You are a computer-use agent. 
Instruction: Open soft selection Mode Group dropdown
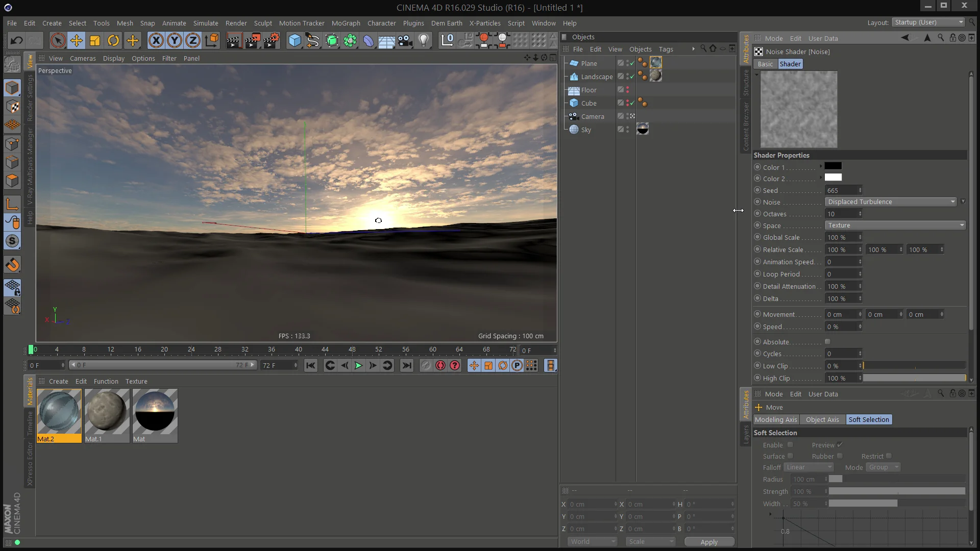pos(883,467)
